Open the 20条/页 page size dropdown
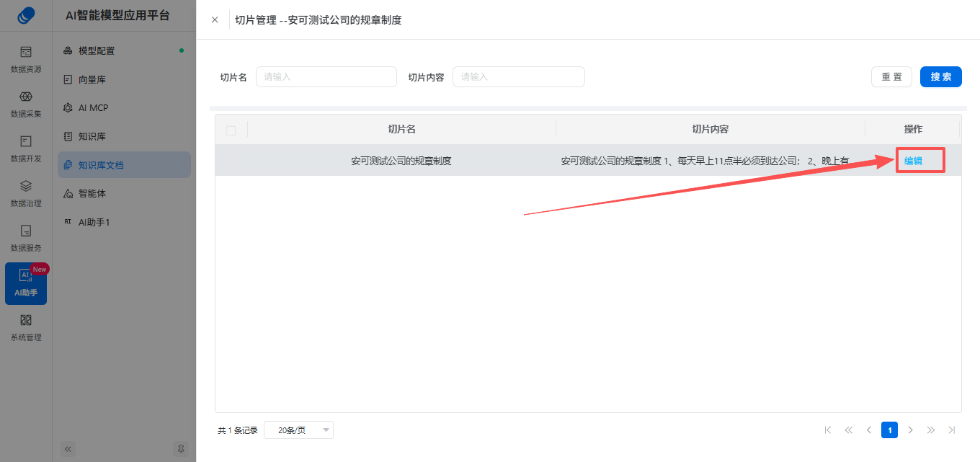The image size is (980, 462). [x=298, y=430]
